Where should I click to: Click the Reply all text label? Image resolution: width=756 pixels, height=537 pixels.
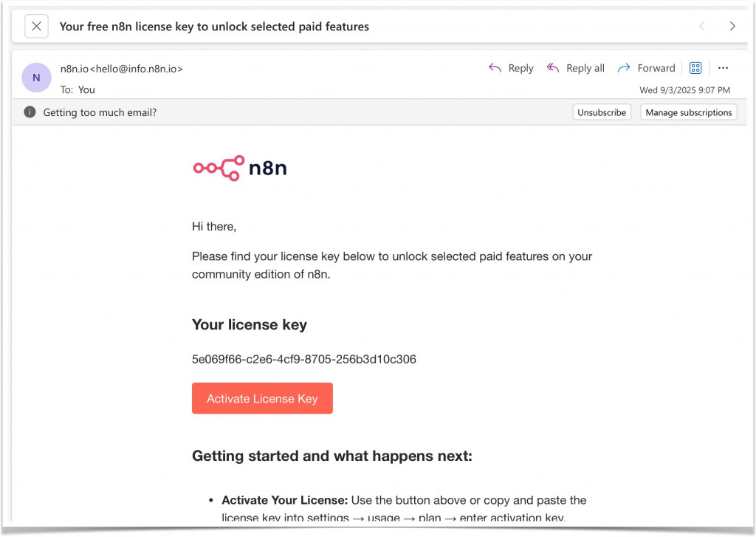tap(585, 69)
